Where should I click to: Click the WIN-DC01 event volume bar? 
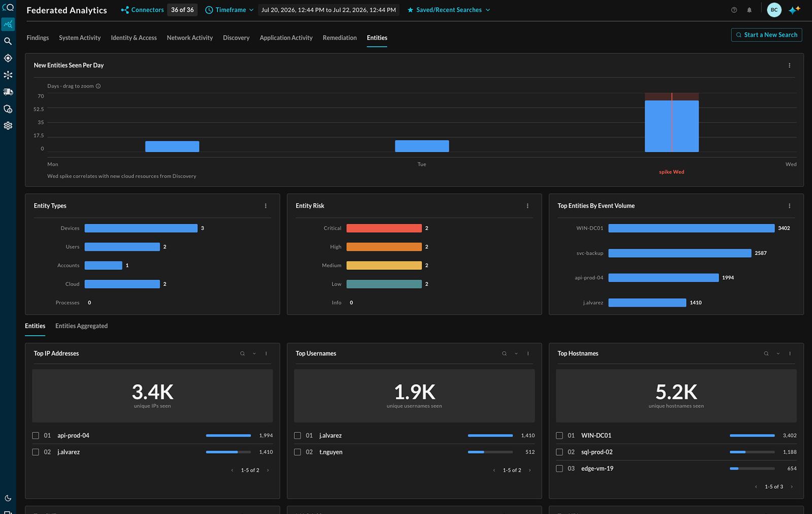[691, 228]
